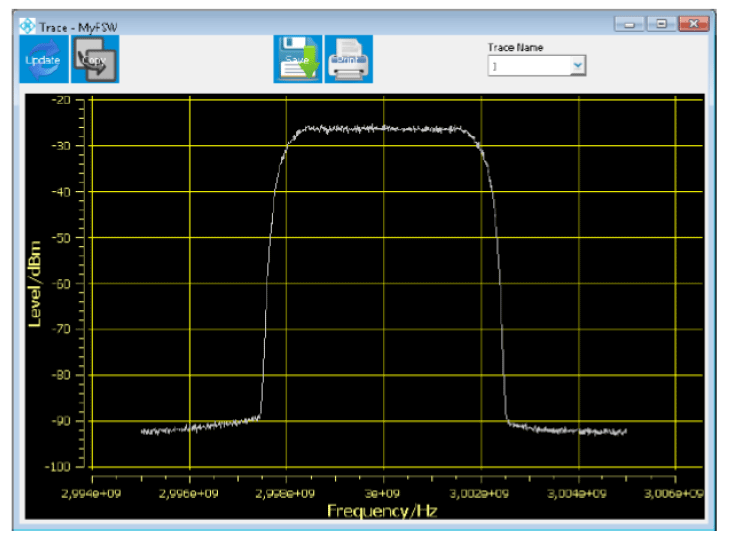
Task: Expand the Trace Name dropdown arrow
Action: [577, 66]
